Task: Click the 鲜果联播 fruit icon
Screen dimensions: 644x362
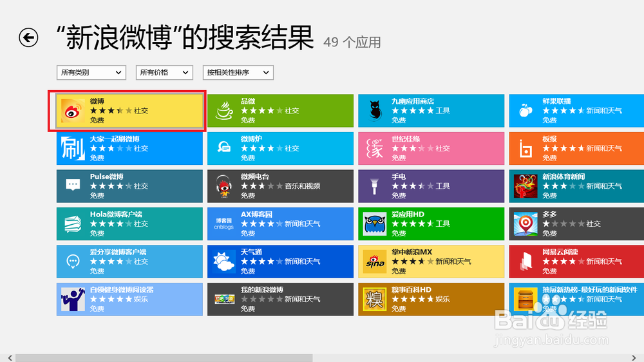Action: (526, 111)
